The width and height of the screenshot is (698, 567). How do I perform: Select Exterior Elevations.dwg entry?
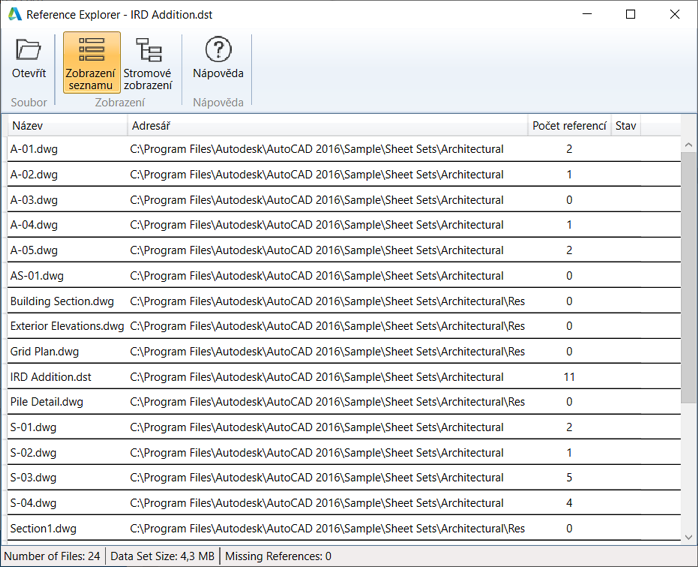pyautogui.click(x=67, y=326)
